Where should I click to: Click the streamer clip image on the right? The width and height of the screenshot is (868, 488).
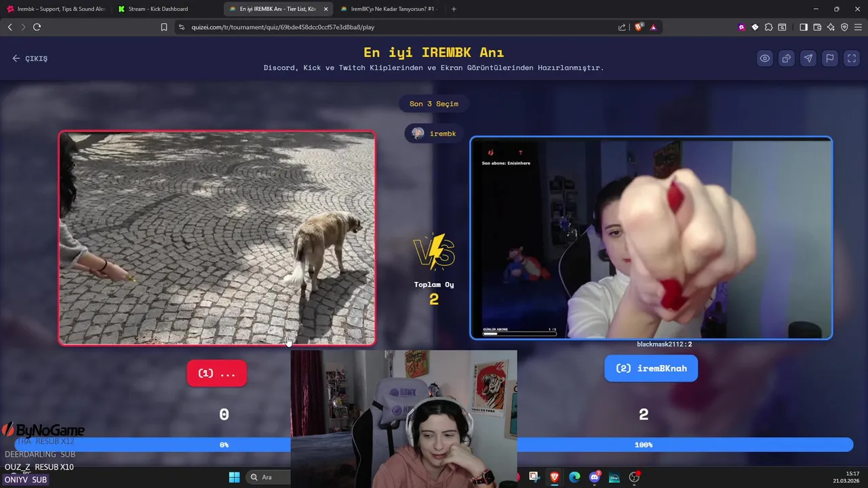pyautogui.click(x=651, y=238)
